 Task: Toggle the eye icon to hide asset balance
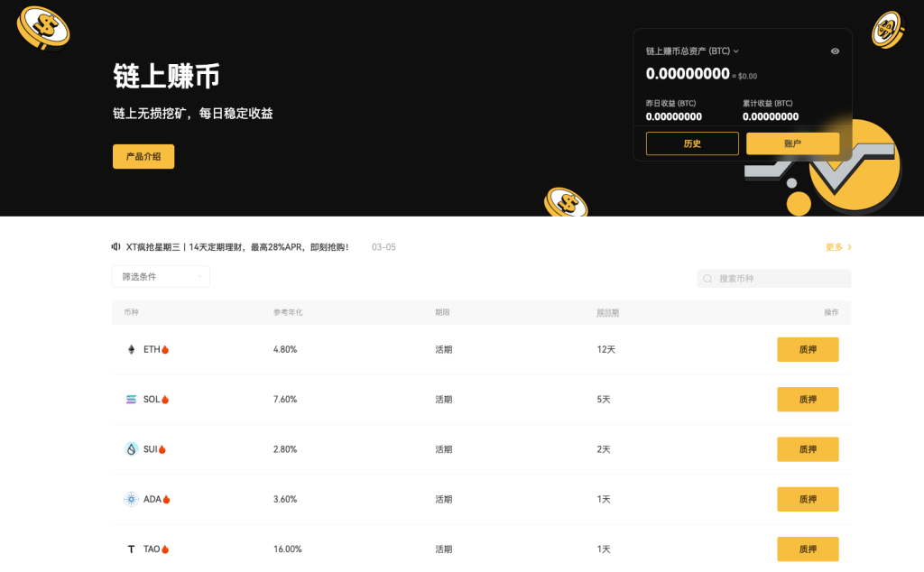tap(835, 51)
